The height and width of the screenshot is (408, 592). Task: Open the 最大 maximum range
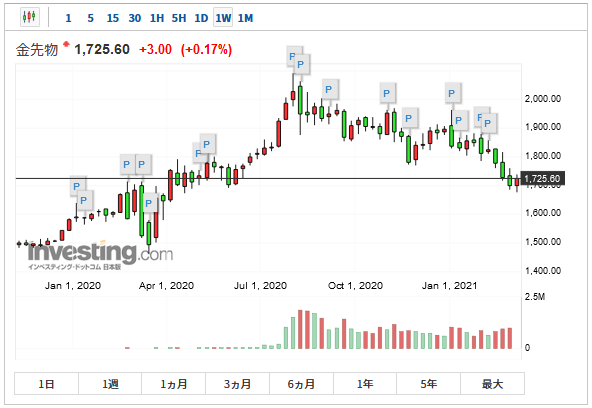492,384
